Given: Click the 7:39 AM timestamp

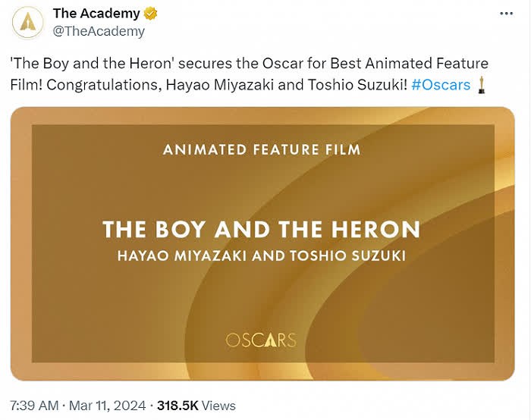Looking at the screenshot, I should 34,406.
